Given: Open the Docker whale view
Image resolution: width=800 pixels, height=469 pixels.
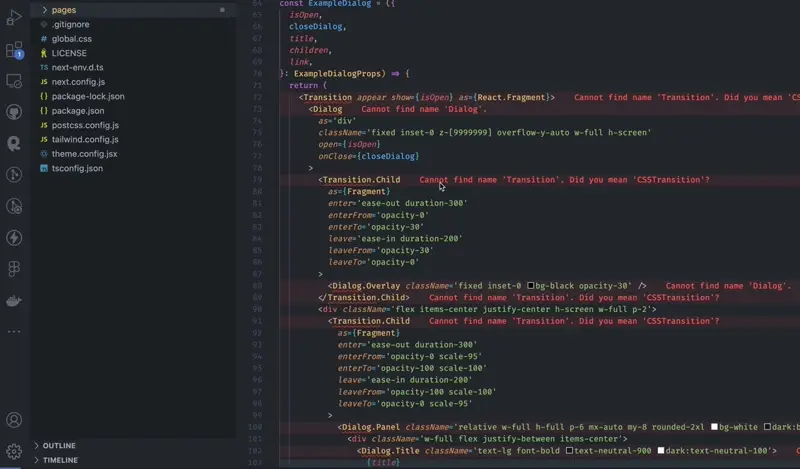Looking at the screenshot, I should (x=14, y=301).
